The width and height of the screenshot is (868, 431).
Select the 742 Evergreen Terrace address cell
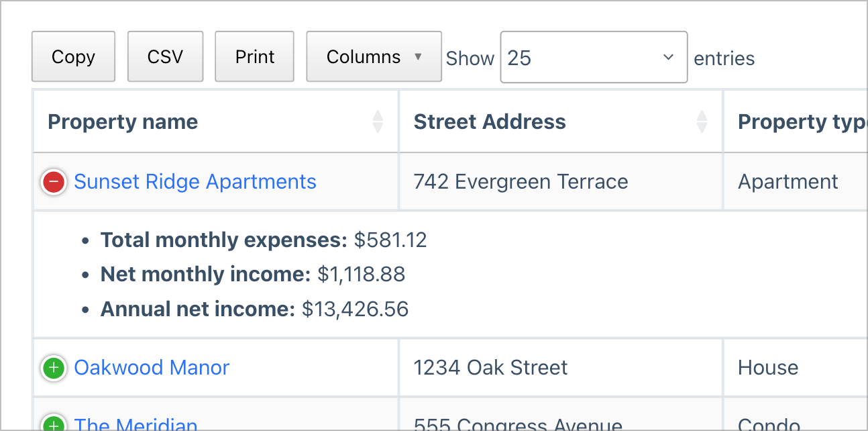[x=521, y=181]
